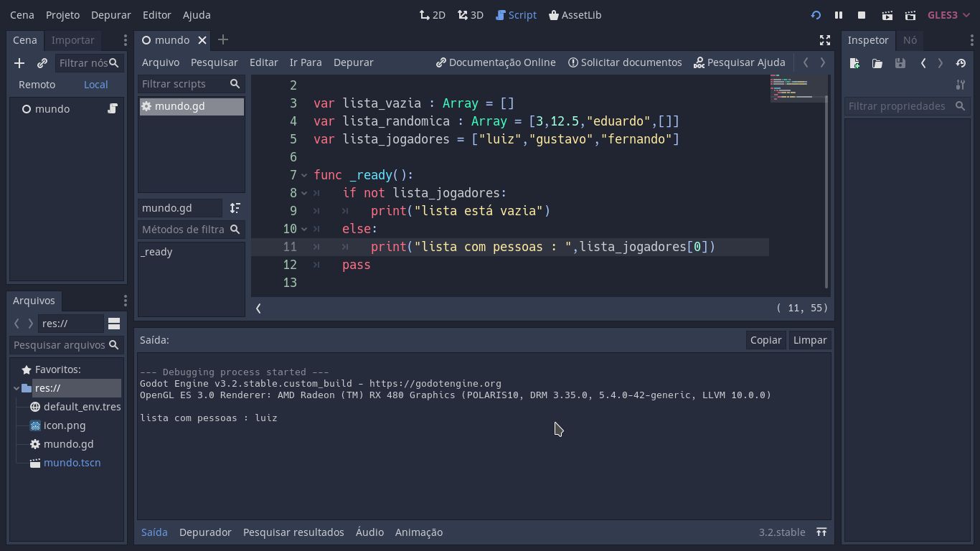Select icon.png in file system
The image size is (980, 551).
tap(65, 425)
